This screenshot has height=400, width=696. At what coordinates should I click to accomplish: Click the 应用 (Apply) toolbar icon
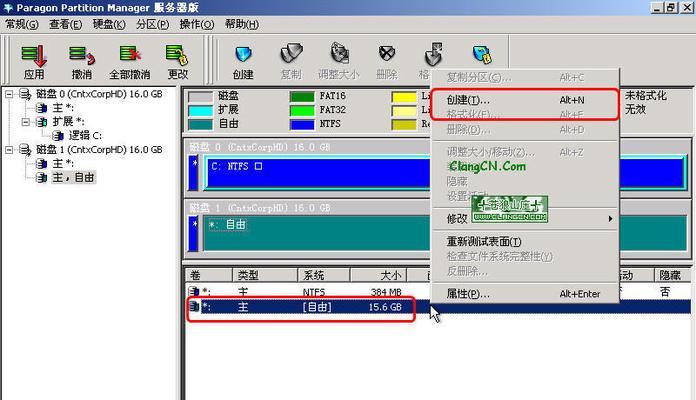[34, 55]
